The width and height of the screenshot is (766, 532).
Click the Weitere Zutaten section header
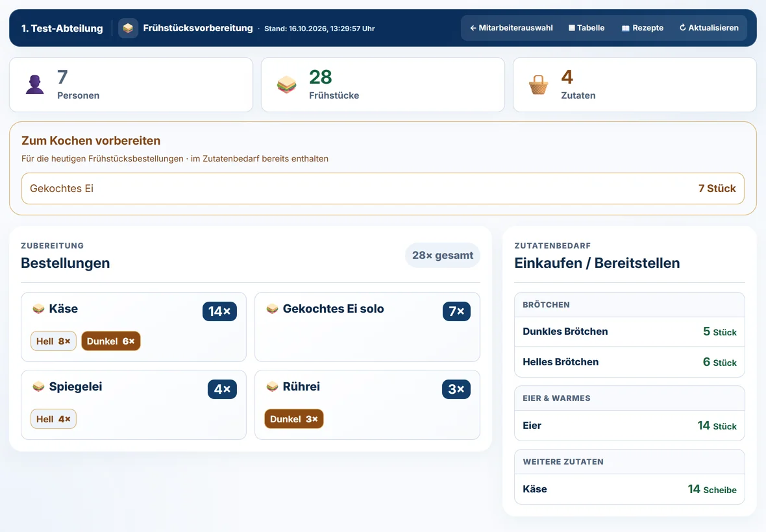[630, 462]
